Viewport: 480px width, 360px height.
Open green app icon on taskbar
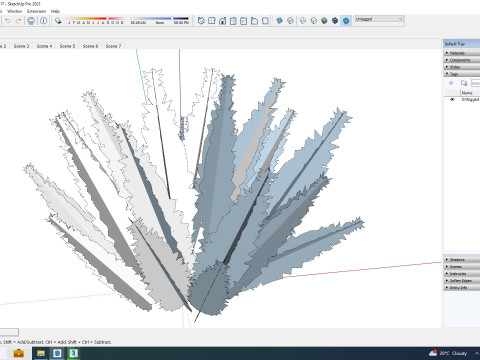[73, 353]
